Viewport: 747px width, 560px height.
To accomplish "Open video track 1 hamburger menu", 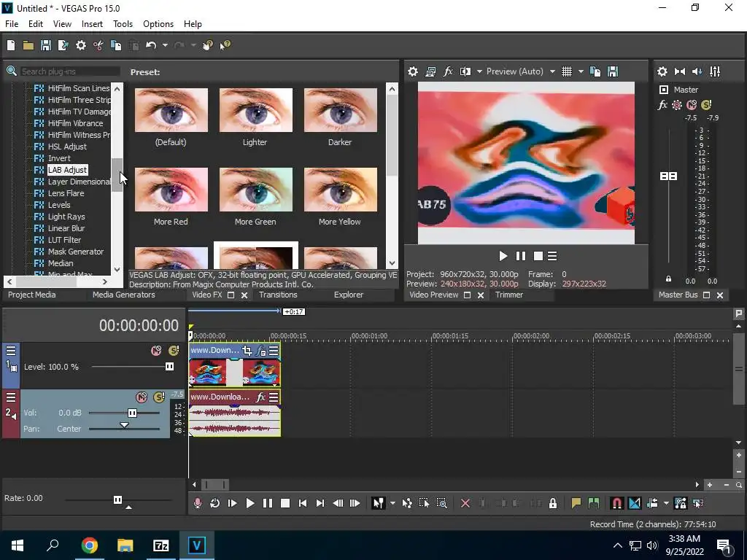I will coord(11,351).
